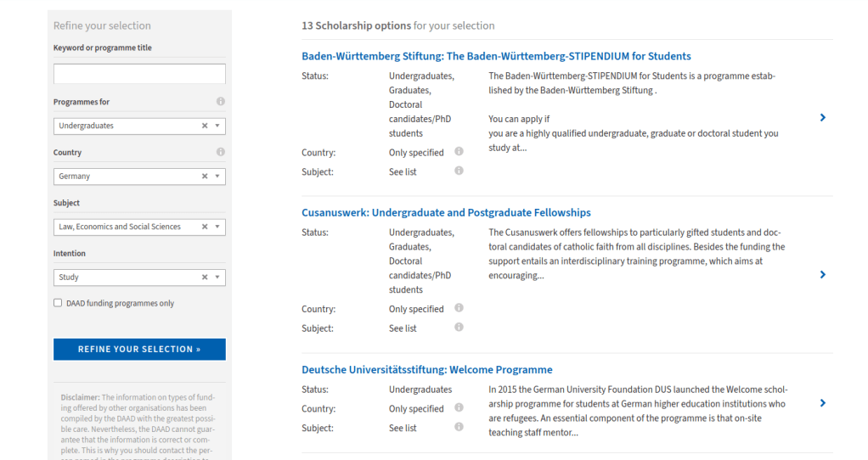Open the Subject dropdown list
Screen dimensions: 868x460
pyautogui.click(x=217, y=227)
